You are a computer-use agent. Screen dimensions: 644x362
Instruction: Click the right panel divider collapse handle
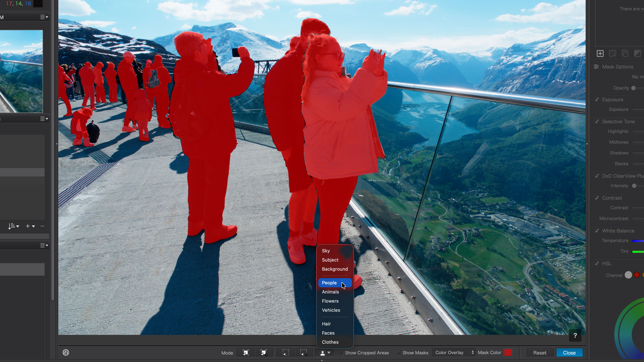pos(587,144)
